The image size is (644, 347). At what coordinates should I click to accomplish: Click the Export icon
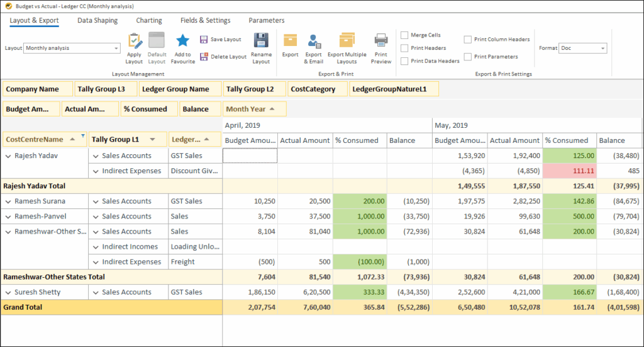290,42
